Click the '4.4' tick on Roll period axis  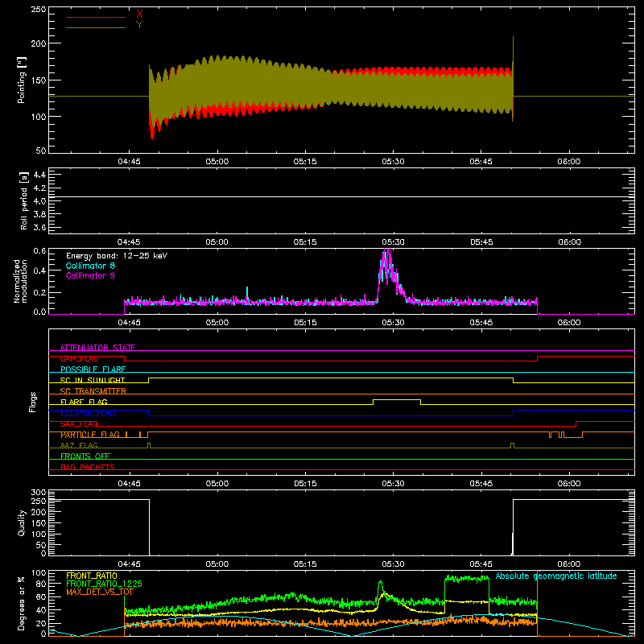[x=39, y=175]
